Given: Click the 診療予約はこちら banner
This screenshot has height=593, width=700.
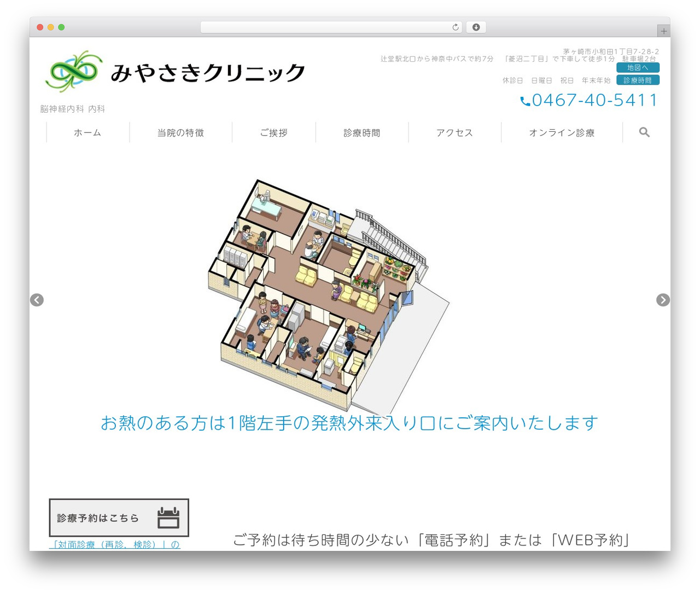Looking at the screenshot, I should pos(119,518).
